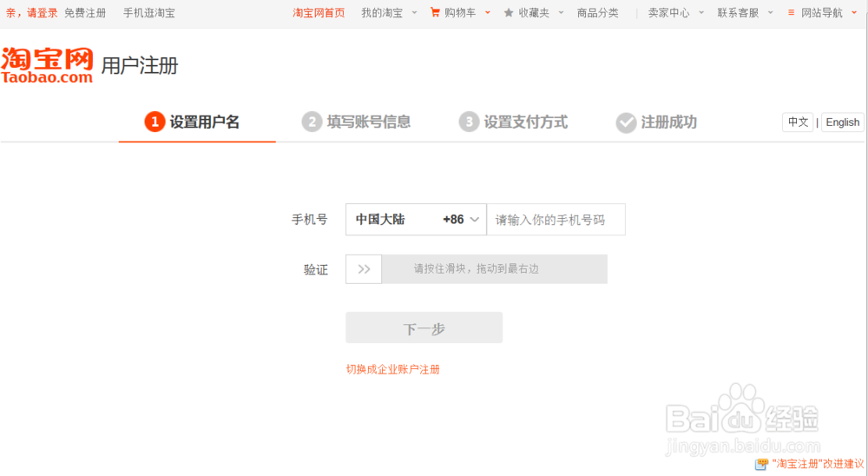Screen dimensions: 868x476
Task: Open the 收藏夹 menu label
Action: point(534,13)
